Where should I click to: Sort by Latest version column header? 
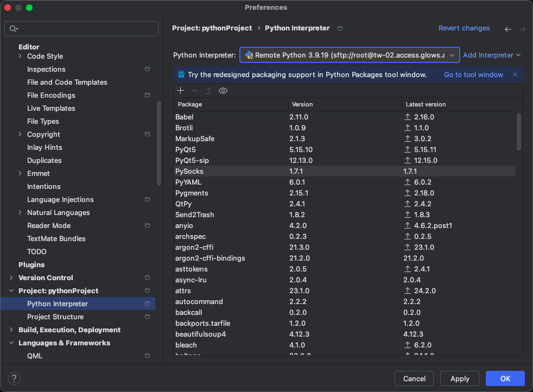[459, 104]
